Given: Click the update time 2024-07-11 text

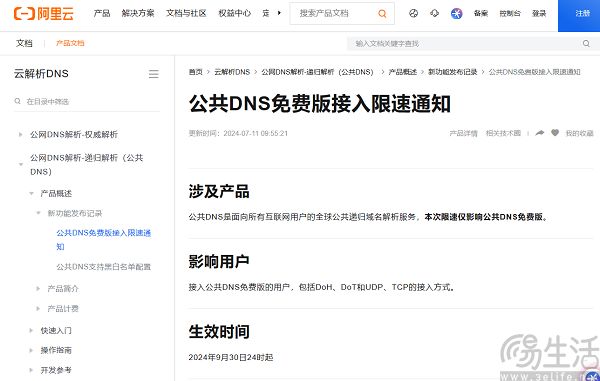Looking at the screenshot, I should tap(238, 133).
